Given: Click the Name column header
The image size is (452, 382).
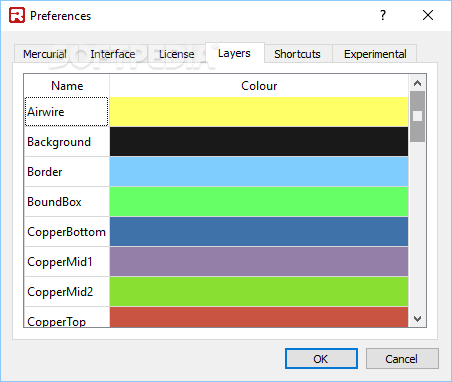Looking at the screenshot, I should (x=67, y=86).
